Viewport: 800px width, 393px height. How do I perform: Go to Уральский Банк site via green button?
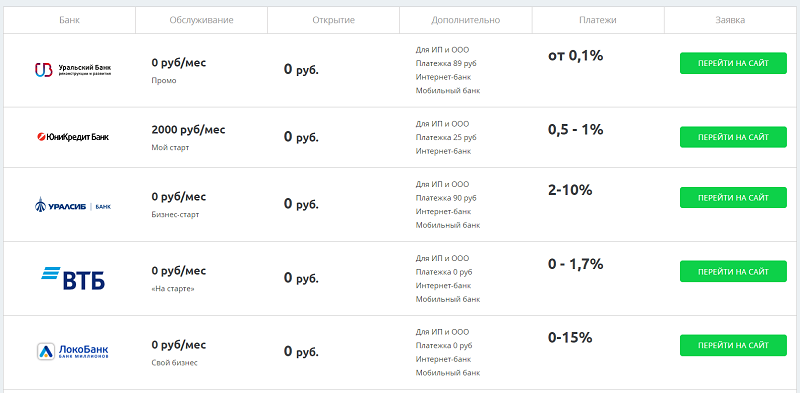point(733,63)
